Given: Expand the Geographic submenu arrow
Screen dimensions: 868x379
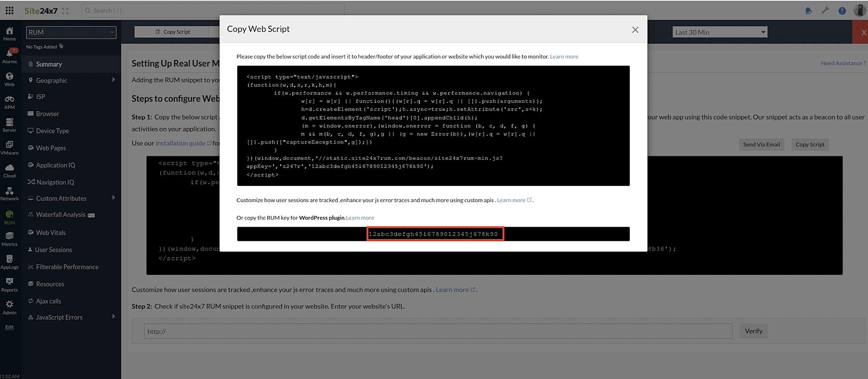Looking at the screenshot, I should 114,80.
